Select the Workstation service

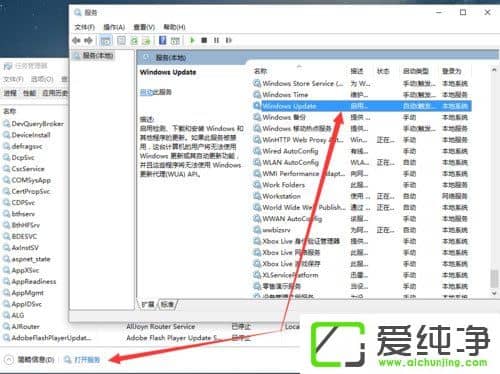(x=362, y=196)
